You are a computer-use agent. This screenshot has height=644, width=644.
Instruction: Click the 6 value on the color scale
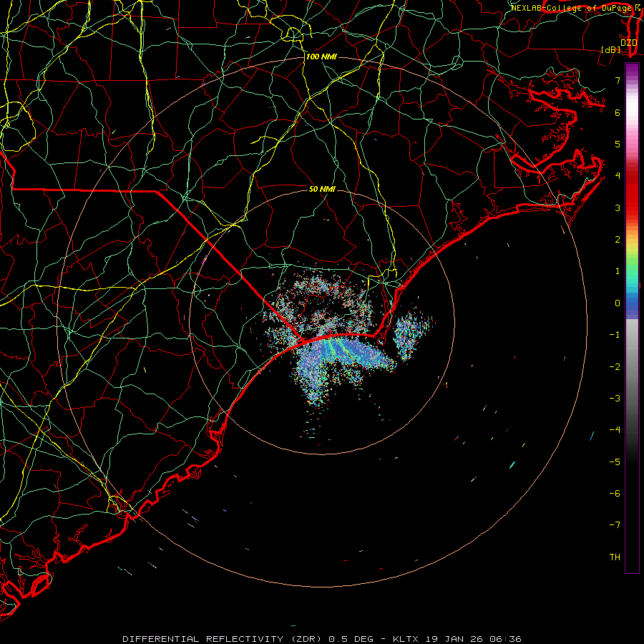pos(618,112)
